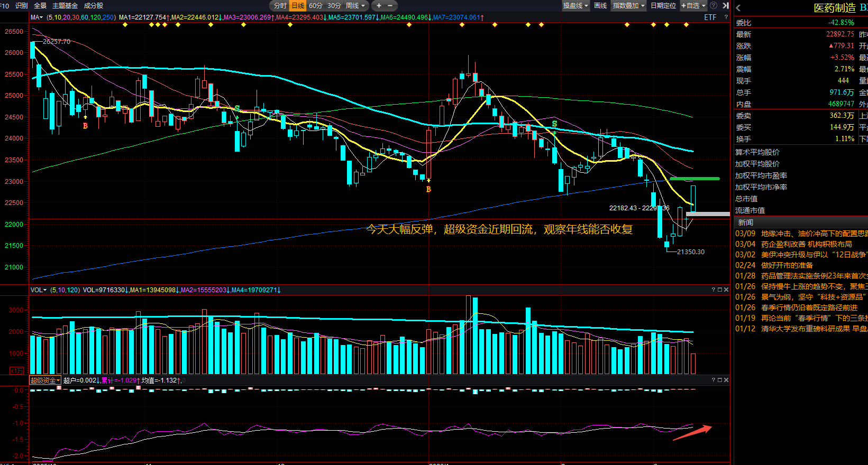This screenshot has height=465, width=868.
Task: Select the 日线 daily period
Action: click(298, 6)
